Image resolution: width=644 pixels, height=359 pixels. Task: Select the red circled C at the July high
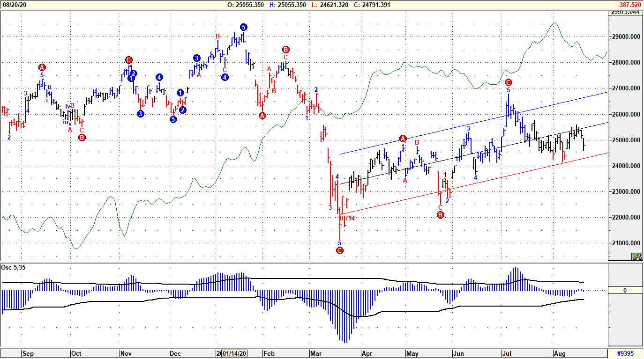pyautogui.click(x=509, y=82)
